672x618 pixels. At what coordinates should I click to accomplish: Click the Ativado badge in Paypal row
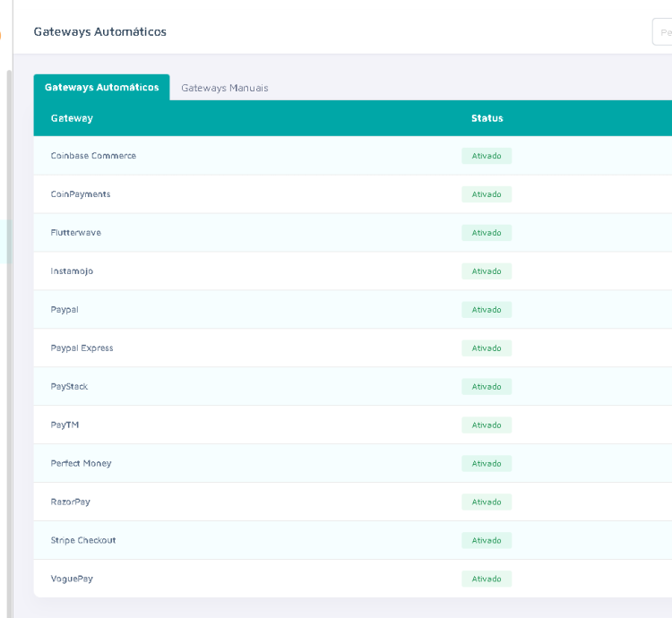point(487,310)
